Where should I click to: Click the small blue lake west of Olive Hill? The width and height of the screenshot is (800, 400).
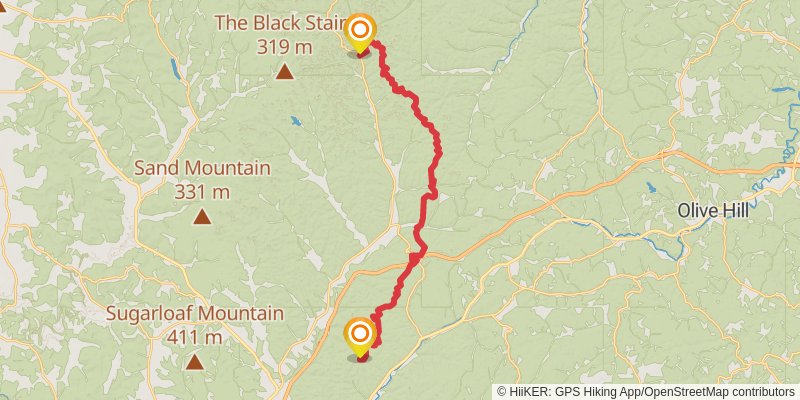[651, 187]
